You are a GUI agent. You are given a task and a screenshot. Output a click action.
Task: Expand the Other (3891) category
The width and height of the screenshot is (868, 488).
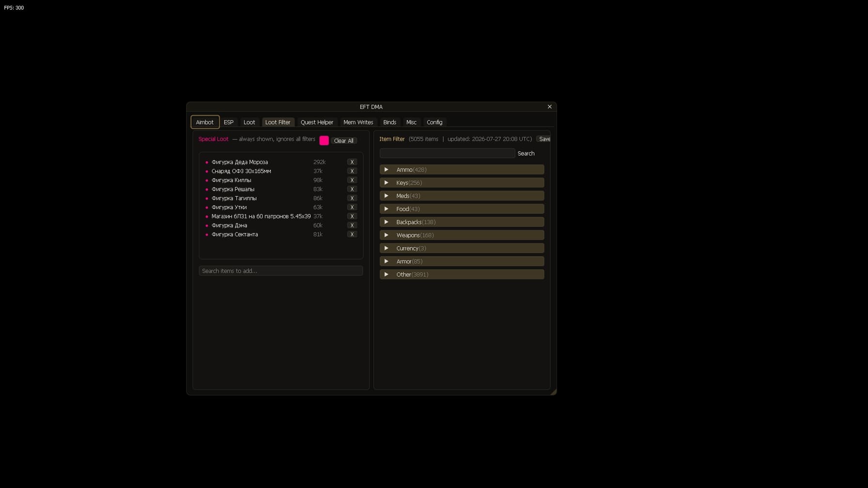click(x=462, y=274)
